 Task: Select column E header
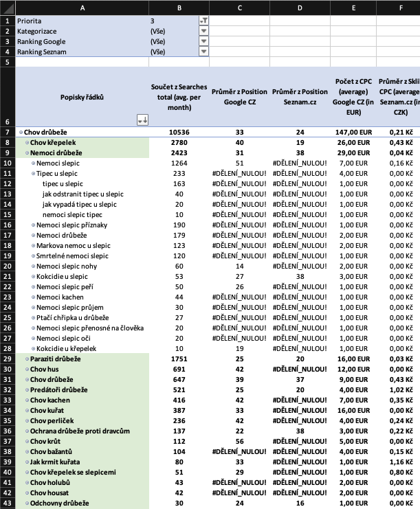point(353,8)
